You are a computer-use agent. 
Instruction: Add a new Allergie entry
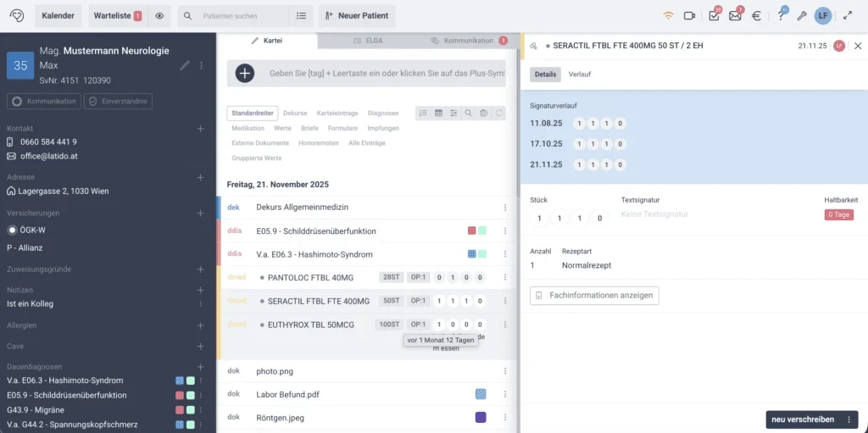(x=200, y=325)
